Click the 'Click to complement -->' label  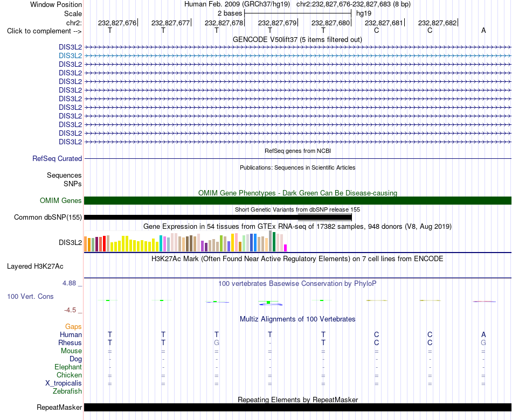point(44,31)
